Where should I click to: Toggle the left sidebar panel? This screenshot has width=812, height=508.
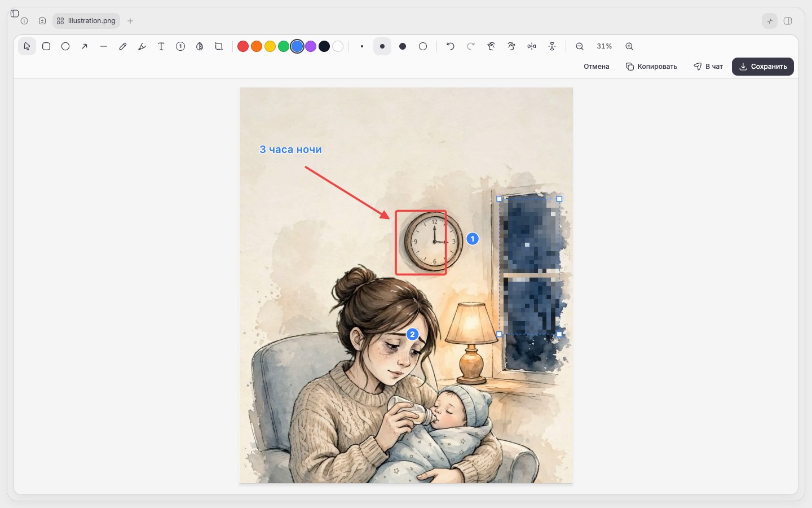point(15,14)
